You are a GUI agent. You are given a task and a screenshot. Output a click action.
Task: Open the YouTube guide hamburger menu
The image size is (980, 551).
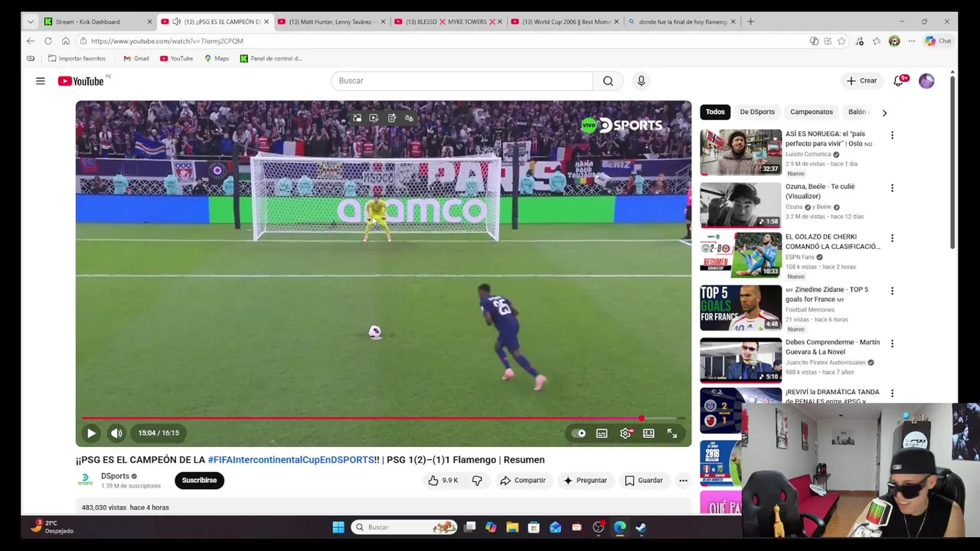pos(40,80)
